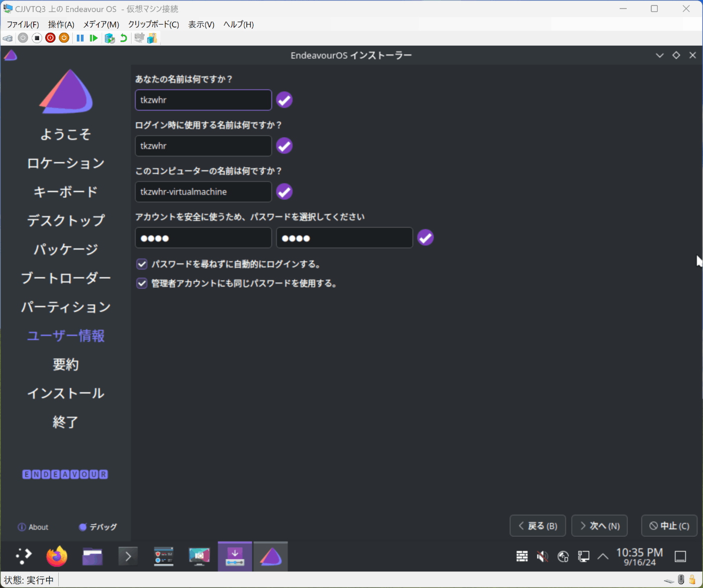Cancel installation with 中止 (C) button
The width and height of the screenshot is (703, 588).
coord(669,526)
